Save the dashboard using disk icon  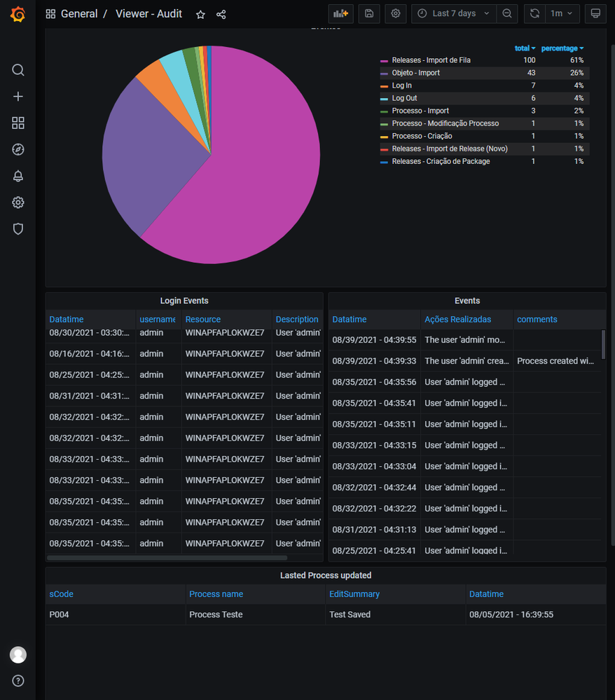pyautogui.click(x=369, y=13)
